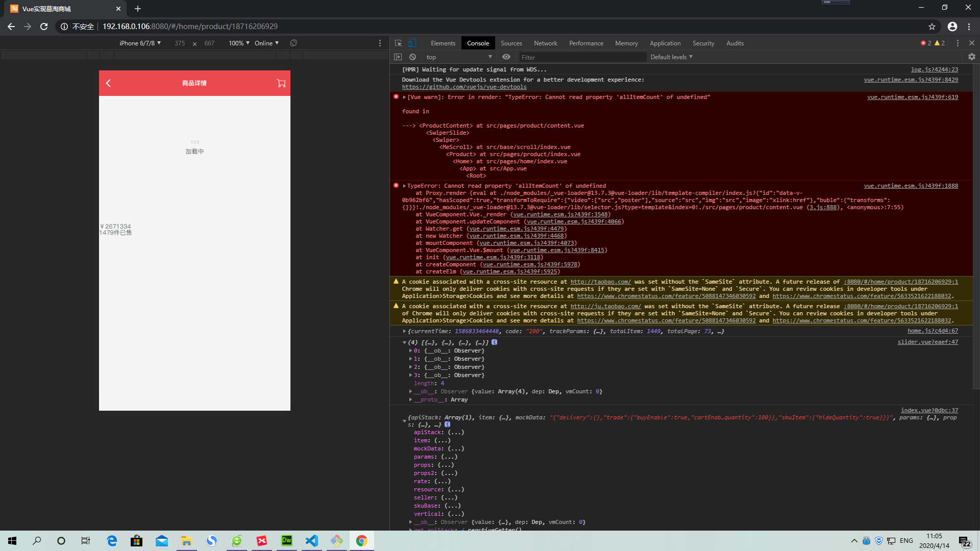
Task: Switch to the Memory tab
Action: [626, 43]
